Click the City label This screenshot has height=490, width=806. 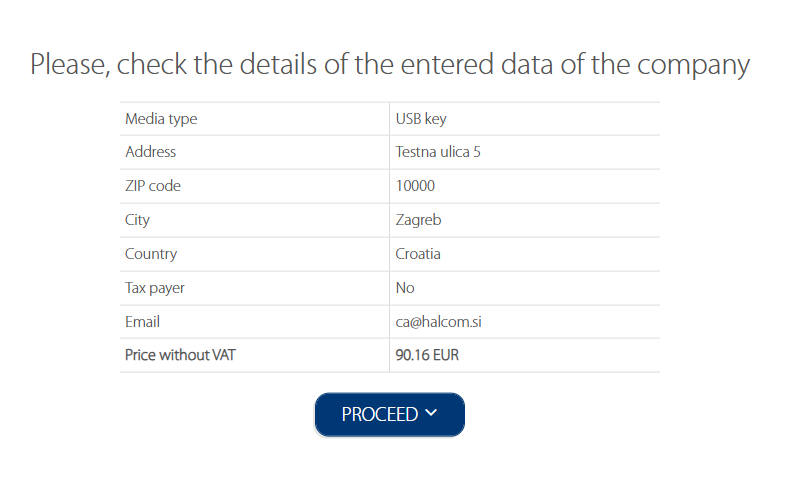point(137,220)
